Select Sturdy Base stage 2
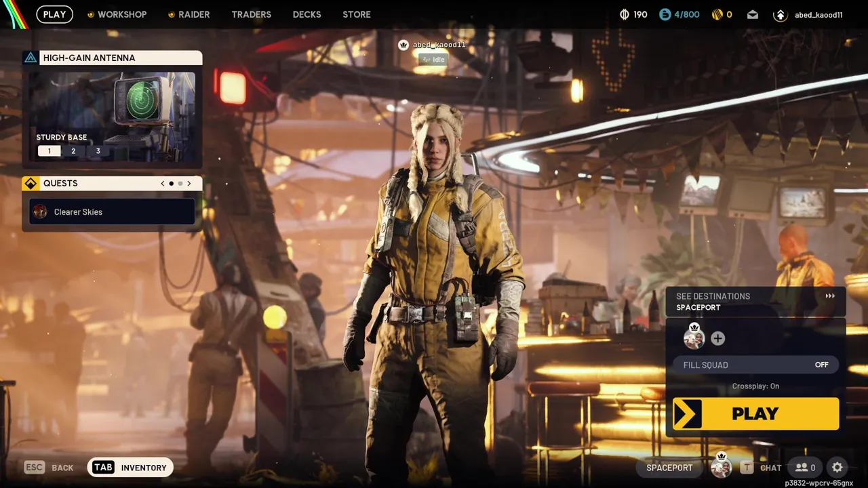 tap(73, 151)
